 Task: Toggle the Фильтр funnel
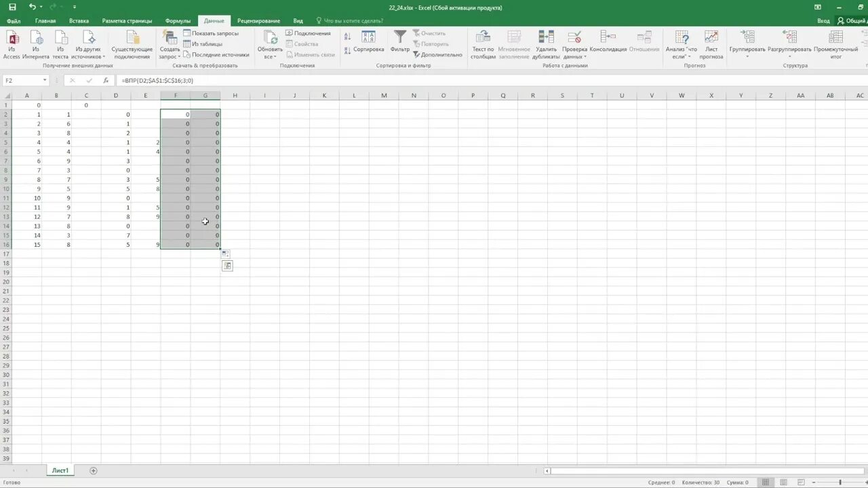click(x=400, y=42)
